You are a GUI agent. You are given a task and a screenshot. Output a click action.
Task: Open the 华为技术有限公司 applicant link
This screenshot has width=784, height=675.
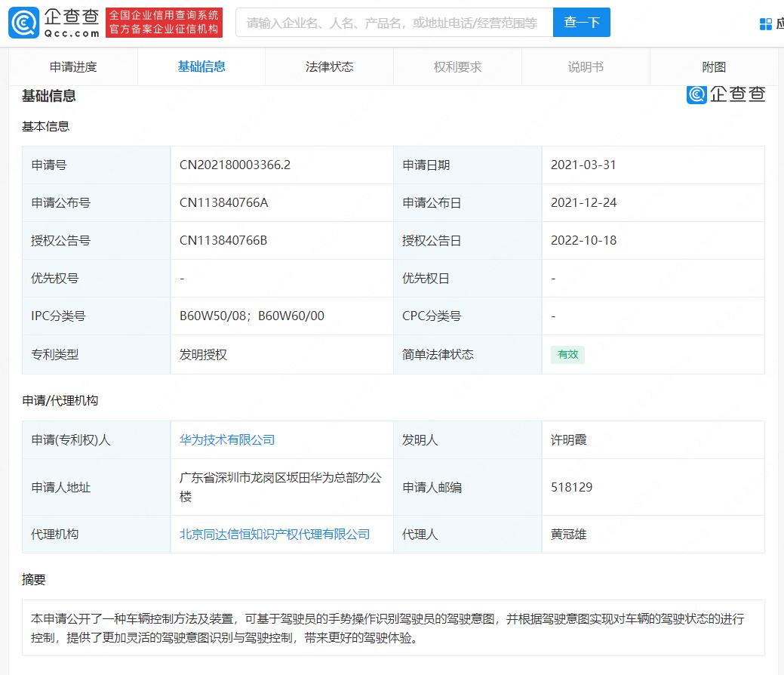pos(227,440)
